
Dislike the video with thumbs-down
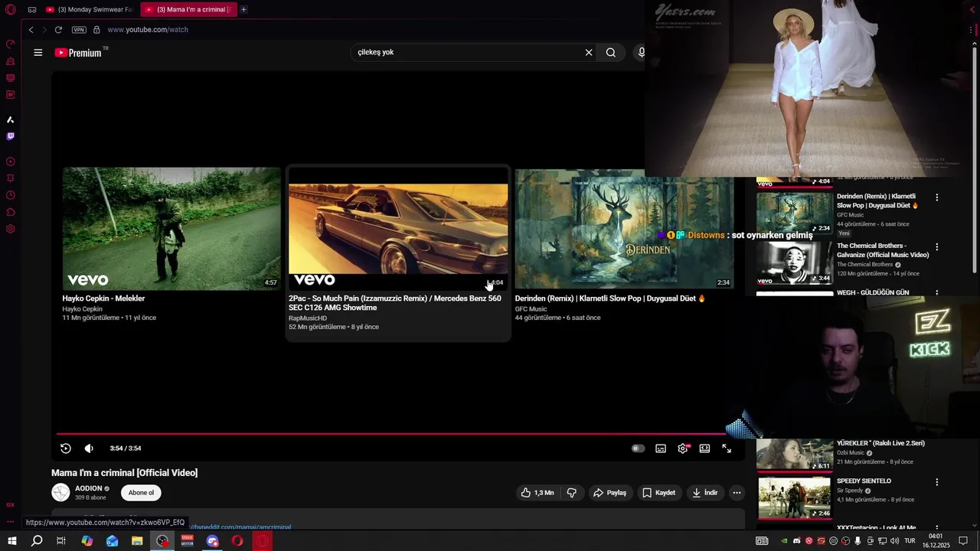[x=572, y=493]
